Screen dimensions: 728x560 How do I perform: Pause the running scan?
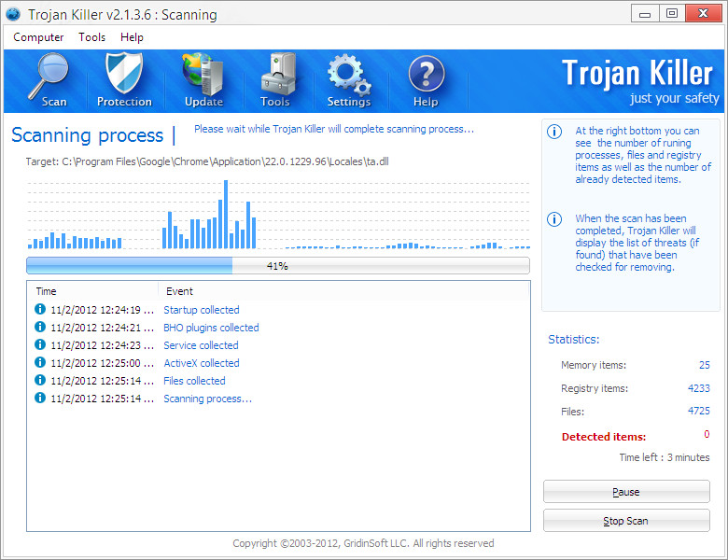(x=626, y=492)
